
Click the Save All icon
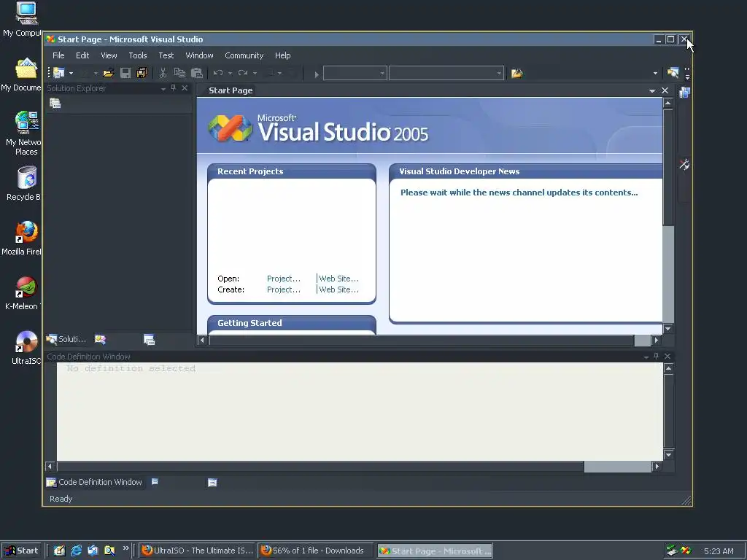pos(142,73)
